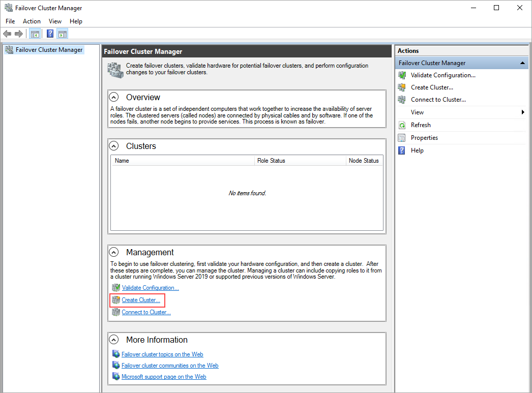Screen dimensions: 532x393
Task: Sort clusters by Name column header
Action: 183,161
